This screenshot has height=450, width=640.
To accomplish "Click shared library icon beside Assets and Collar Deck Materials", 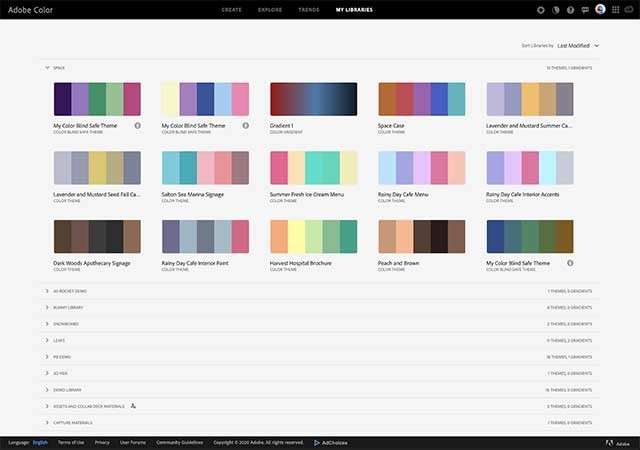I will tap(133, 406).
